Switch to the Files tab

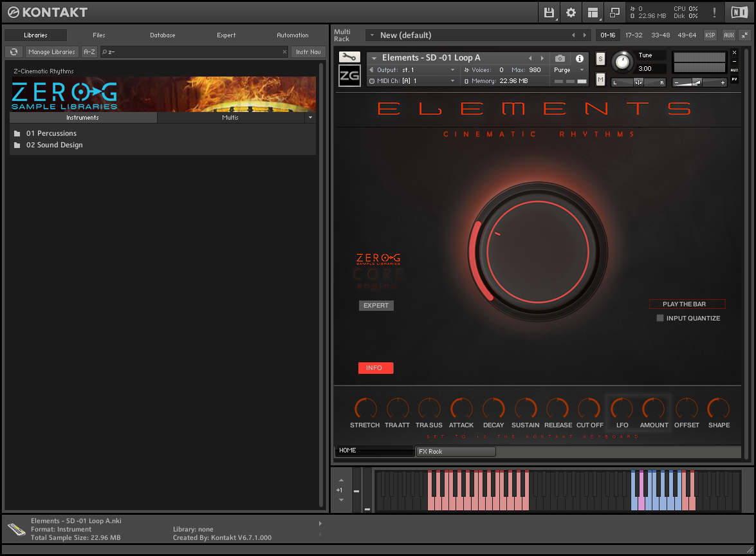pos(98,35)
